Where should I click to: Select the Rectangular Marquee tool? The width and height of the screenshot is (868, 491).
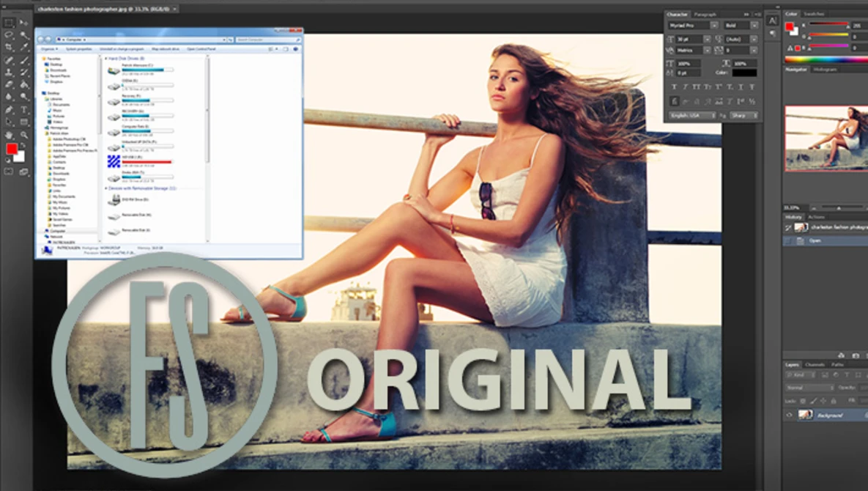coord(9,23)
